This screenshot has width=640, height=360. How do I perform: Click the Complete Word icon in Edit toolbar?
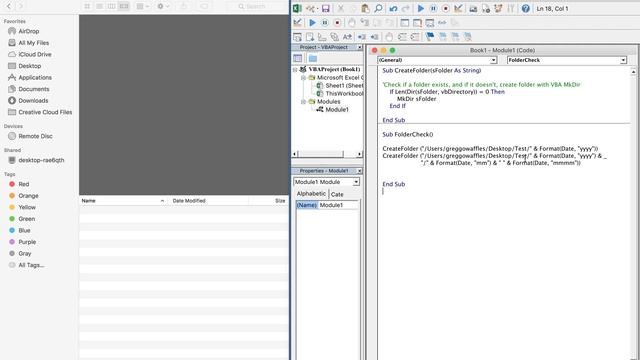pyautogui.click(x=347, y=37)
